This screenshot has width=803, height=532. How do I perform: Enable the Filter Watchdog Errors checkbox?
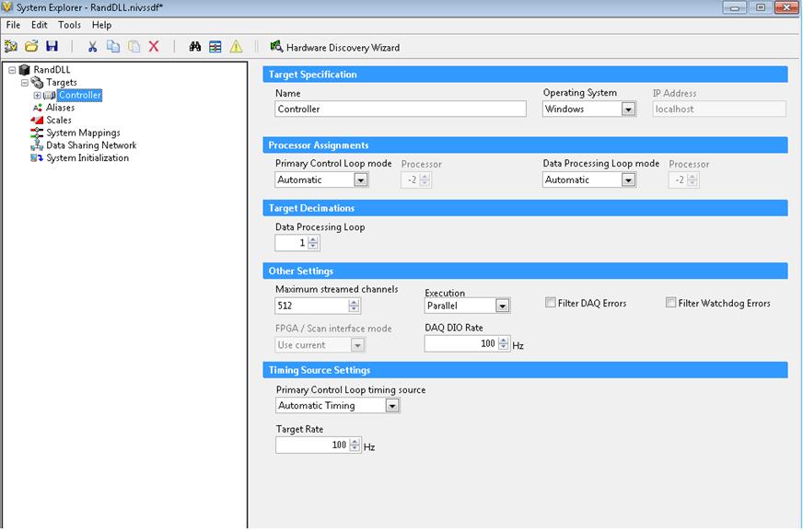pyautogui.click(x=671, y=303)
